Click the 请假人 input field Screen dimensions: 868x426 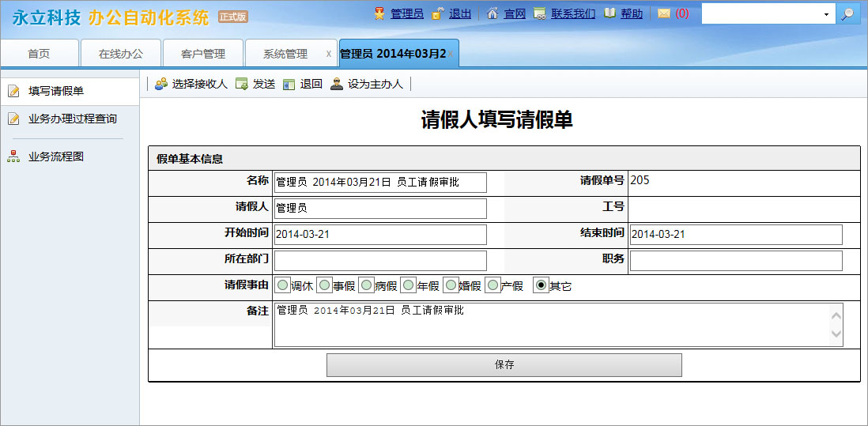(380, 209)
